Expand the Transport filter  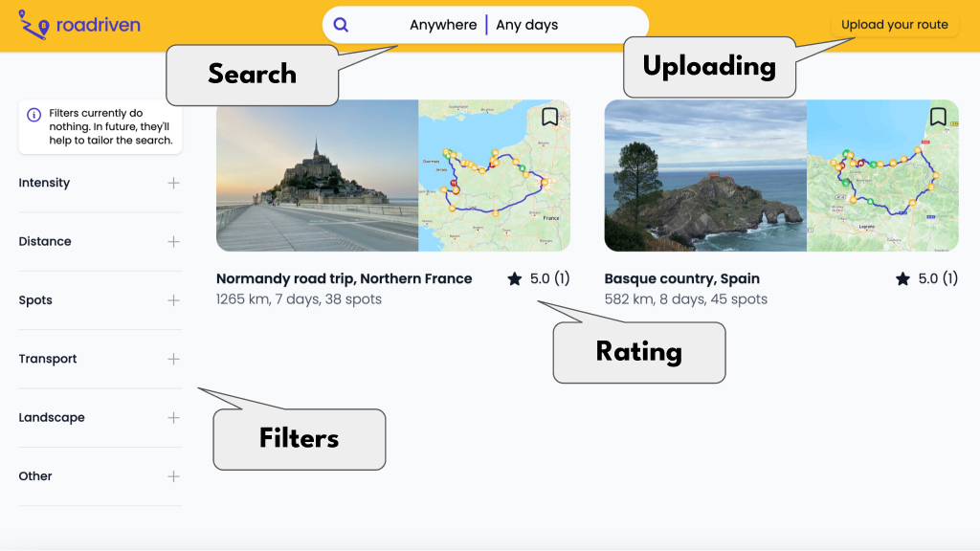tap(173, 359)
